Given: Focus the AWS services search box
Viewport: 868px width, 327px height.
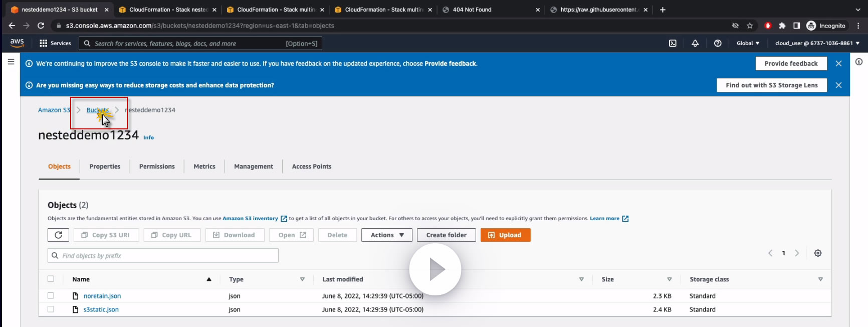Looking at the screenshot, I should [200, 44].
